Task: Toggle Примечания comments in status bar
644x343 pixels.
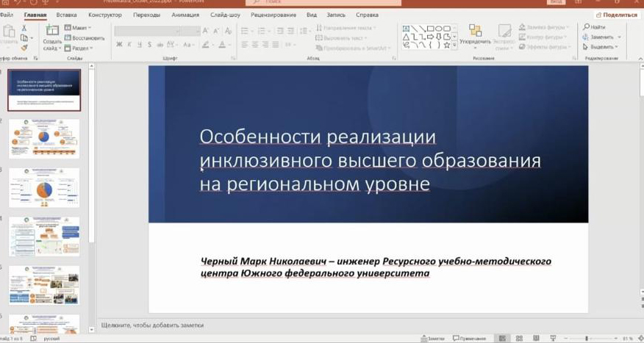Action: pyautogui.click(x=469, y=339)
